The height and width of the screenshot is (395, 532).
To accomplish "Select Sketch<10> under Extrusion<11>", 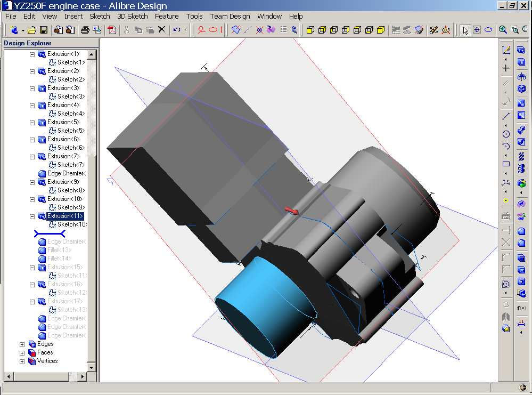I will [x=72, y=224].
